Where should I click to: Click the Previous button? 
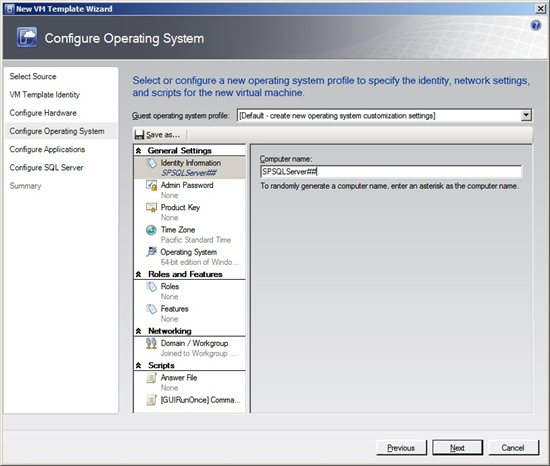(x=401, y=448)
